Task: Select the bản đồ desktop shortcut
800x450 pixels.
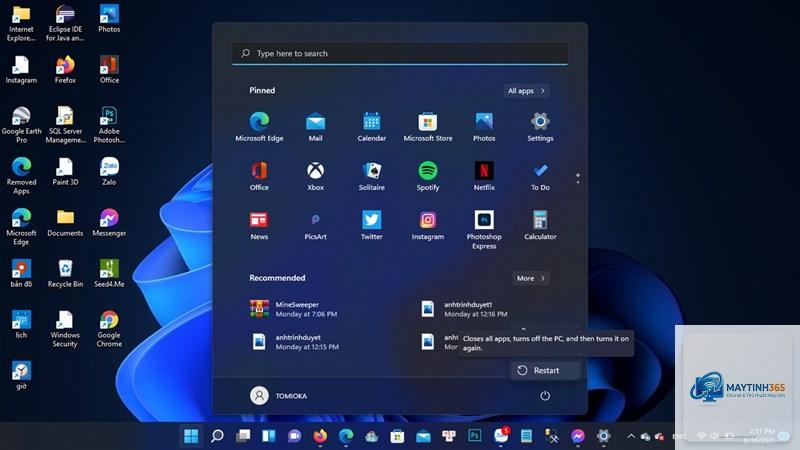Action: [21, 274]
